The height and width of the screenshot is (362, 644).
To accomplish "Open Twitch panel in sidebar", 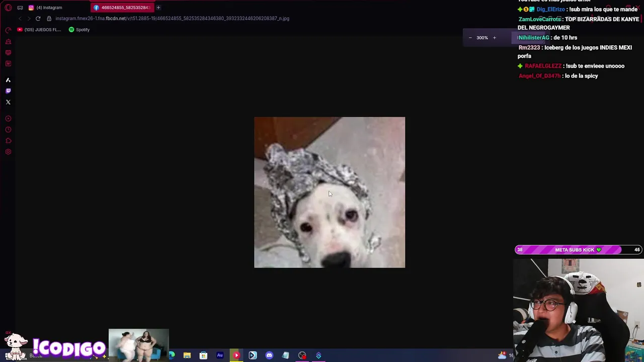I will [8, 91].
